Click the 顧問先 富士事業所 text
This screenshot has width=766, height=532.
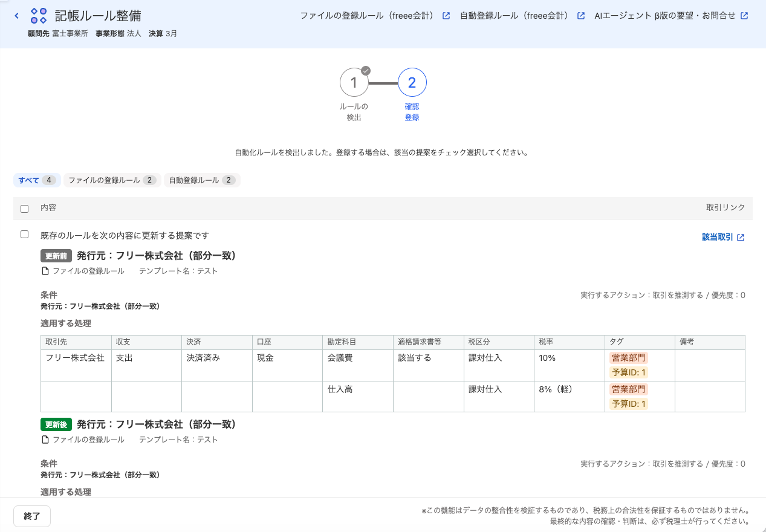pyautogui.click(x=58, y=34)
